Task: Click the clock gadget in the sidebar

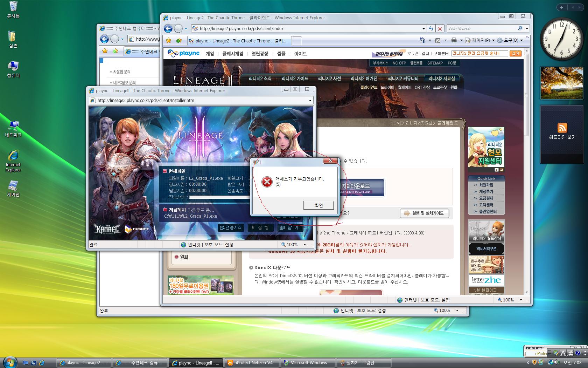Action: tap(562, 39)
